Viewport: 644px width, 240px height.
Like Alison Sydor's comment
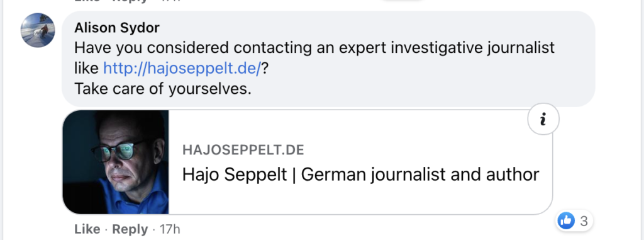tap(87, 229)
